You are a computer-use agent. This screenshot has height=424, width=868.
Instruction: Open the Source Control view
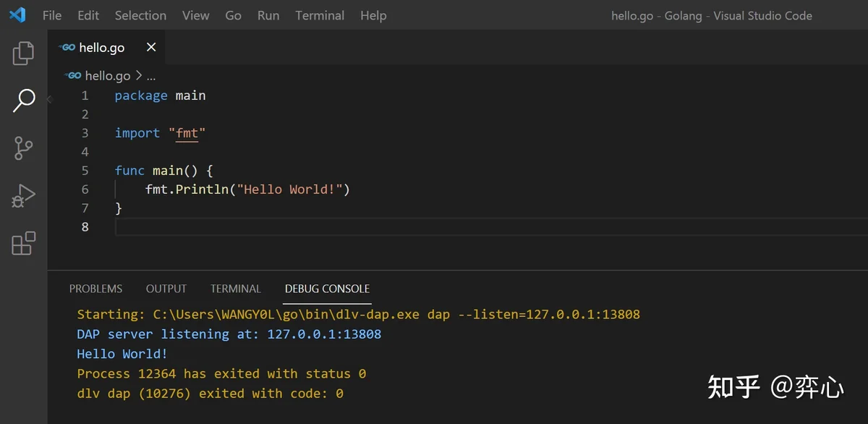(23, 148)
